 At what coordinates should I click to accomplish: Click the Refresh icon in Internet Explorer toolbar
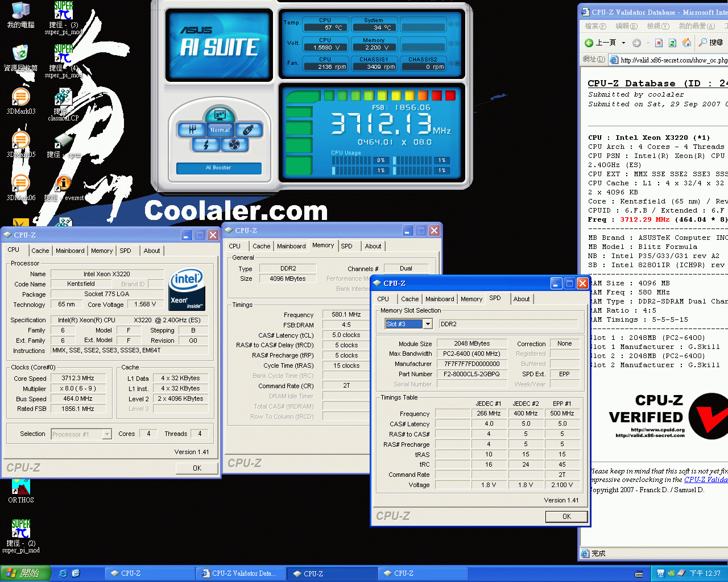pyautogui.click(x=672, y=43)
